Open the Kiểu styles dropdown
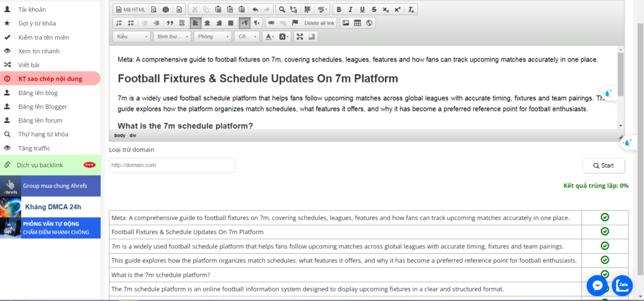Image resolution: width=644 pixels, height=301 pixels. click(132, 37)
